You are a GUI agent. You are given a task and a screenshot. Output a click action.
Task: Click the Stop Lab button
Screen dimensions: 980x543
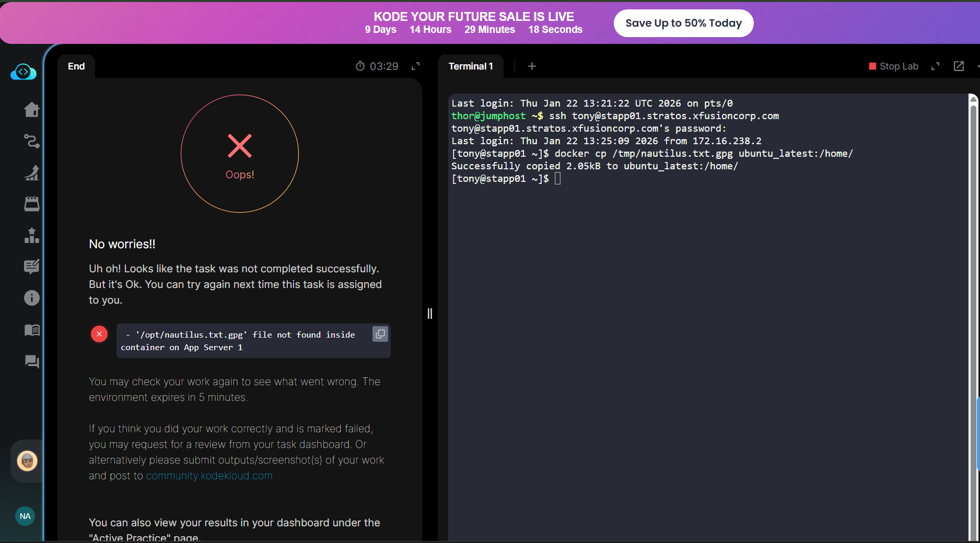coord(893,66)
